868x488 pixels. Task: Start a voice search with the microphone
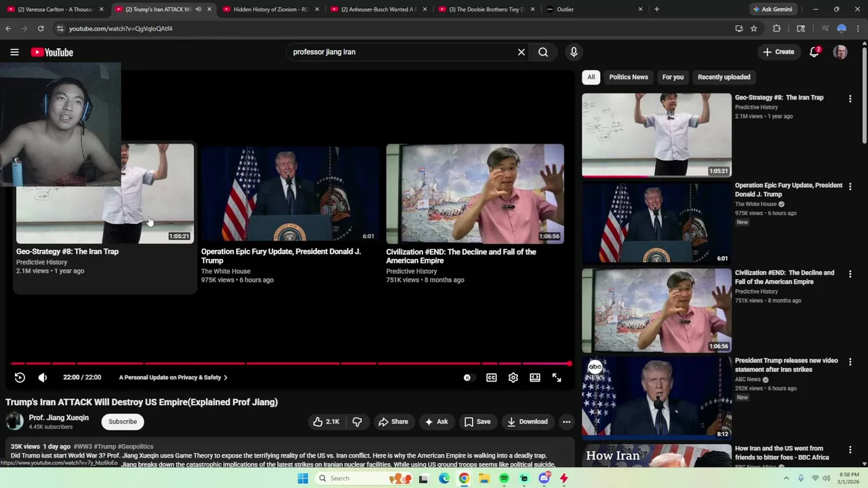[574, 52]
